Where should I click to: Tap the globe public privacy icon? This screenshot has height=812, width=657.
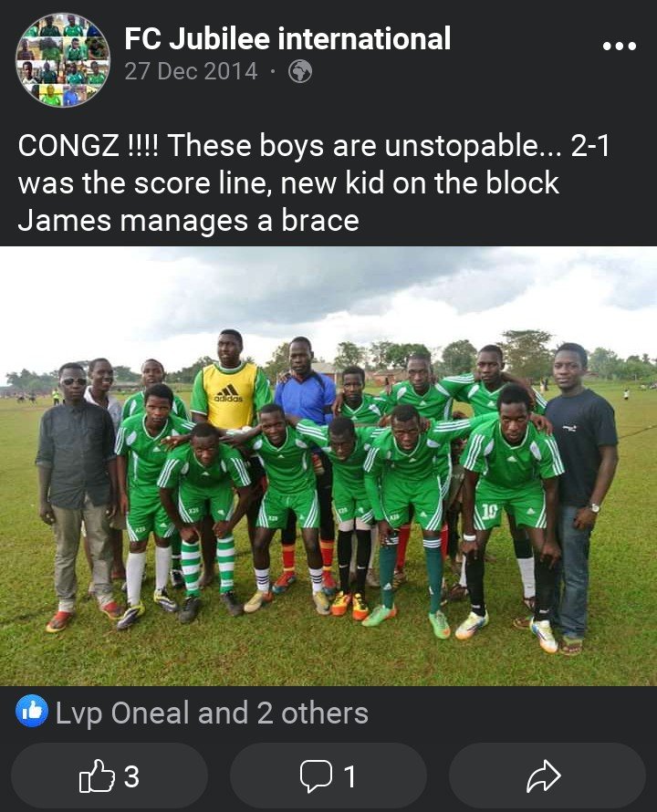click(x=300, y=71)
